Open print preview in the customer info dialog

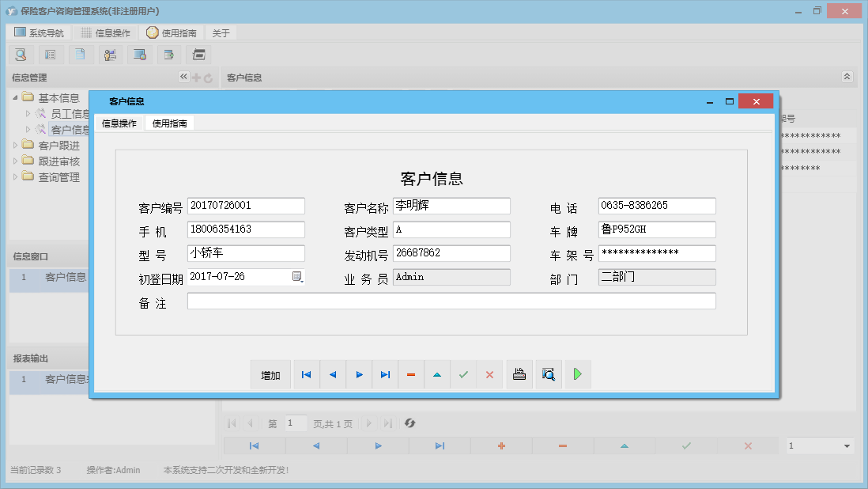[548, 374]
